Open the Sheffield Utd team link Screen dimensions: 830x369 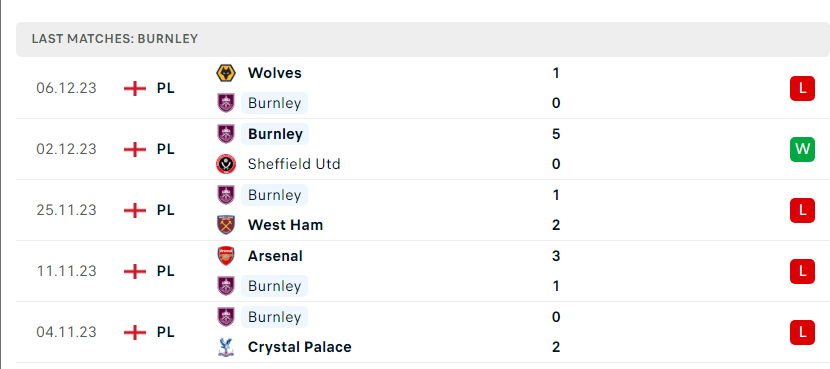294,164
